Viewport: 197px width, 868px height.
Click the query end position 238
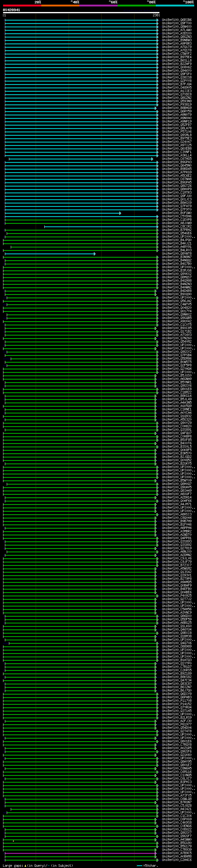(x=155, y=15)
